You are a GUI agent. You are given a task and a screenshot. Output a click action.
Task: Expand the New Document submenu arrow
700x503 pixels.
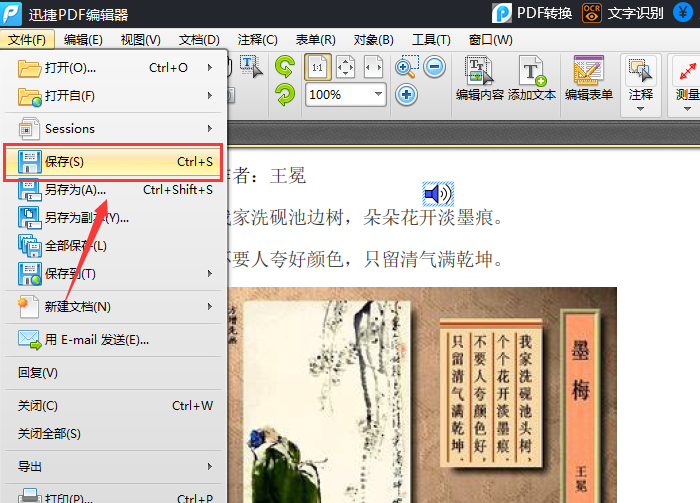point(209,306)
